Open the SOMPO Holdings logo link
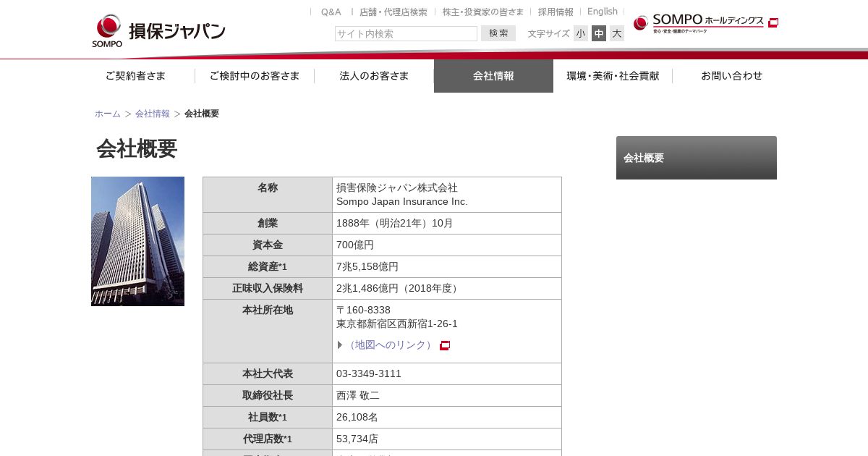This screenshot has height=456, width=868. [x=699, y=23]
